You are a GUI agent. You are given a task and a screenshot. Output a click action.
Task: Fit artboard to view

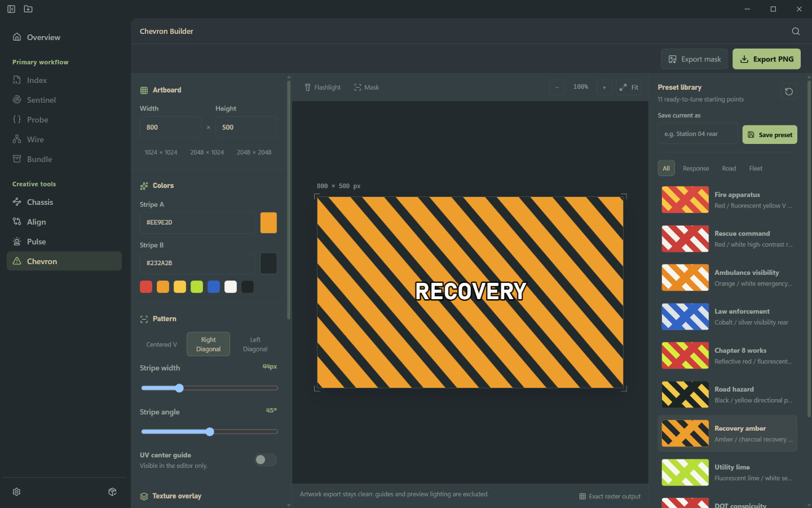[629, 87]
